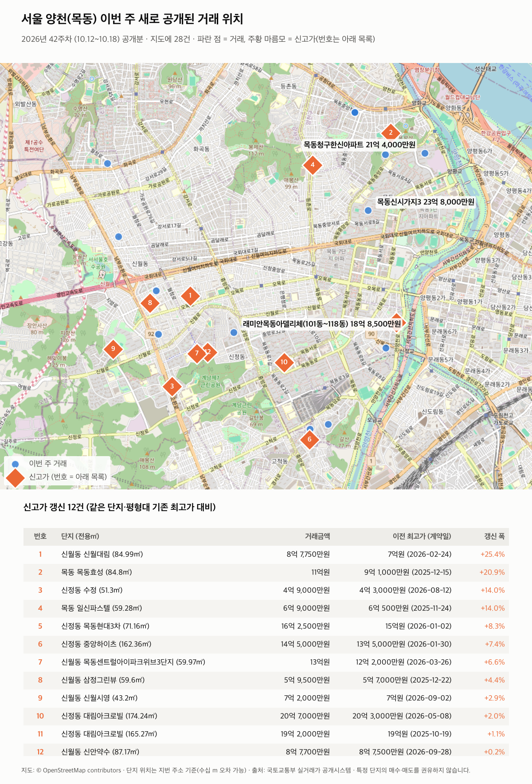Viewport: 532px width, 784px height.
Task: Click the 20억 7,000만원 transaction price
Action: point(305,716)
